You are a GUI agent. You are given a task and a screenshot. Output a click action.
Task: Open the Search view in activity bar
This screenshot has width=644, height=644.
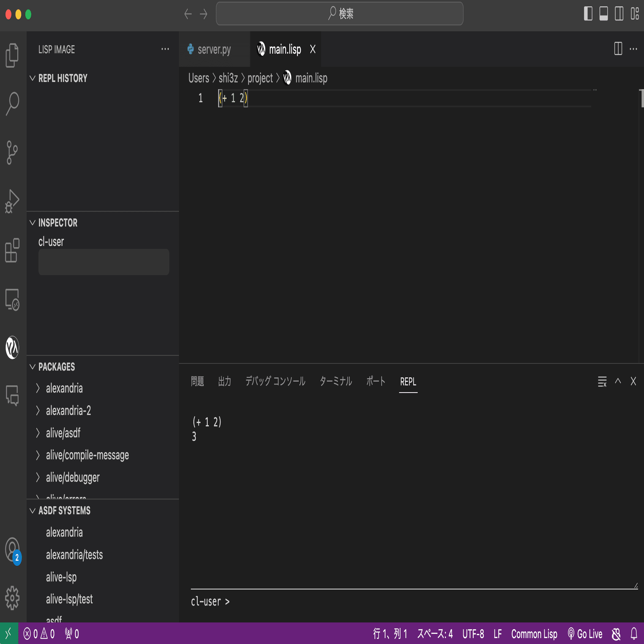pos(12,104)
